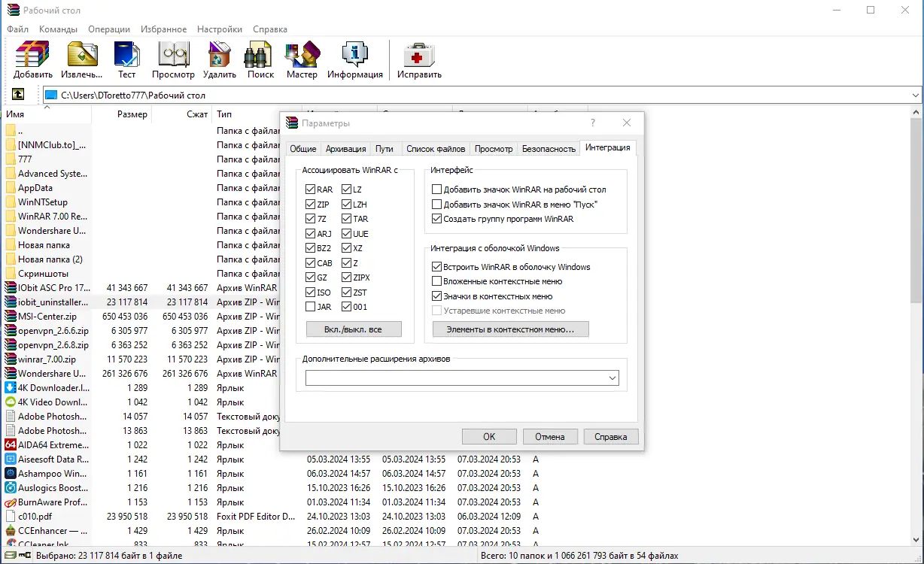Click the MSI-Center.zip file icon

(x=11, y=317)
